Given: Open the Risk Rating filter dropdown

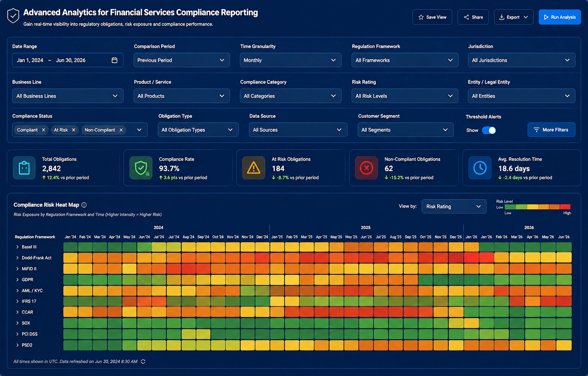Looking at the screenshot, I should pos(405,96).
